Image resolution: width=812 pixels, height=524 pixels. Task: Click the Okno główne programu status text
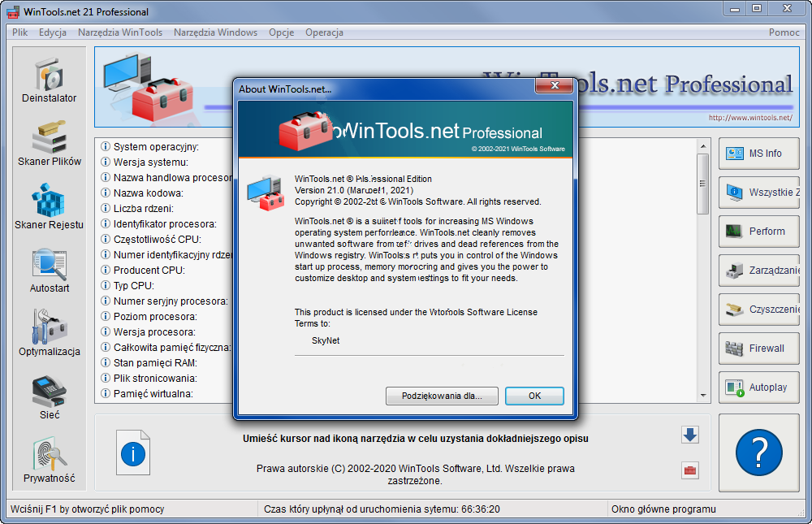tap(663, 509)
